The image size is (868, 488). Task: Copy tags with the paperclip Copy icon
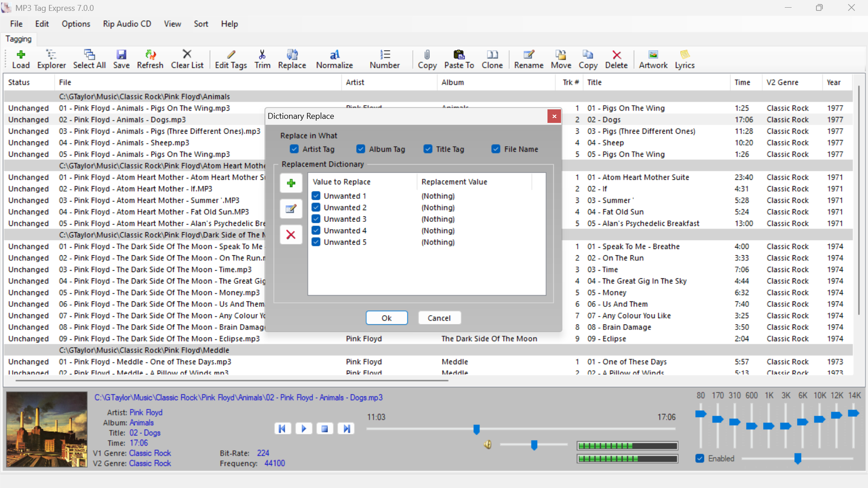click(x=427, y=59)
